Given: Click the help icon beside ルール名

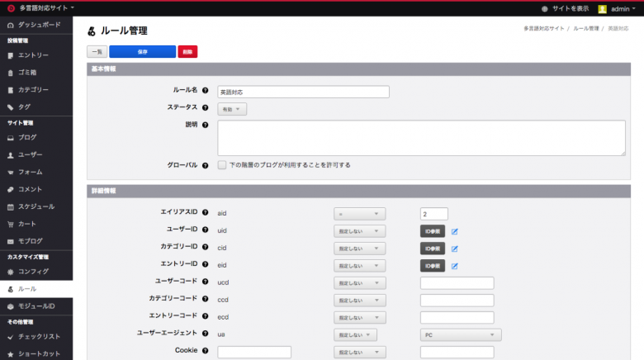Looking at the screenshot, I should point(205,92).
